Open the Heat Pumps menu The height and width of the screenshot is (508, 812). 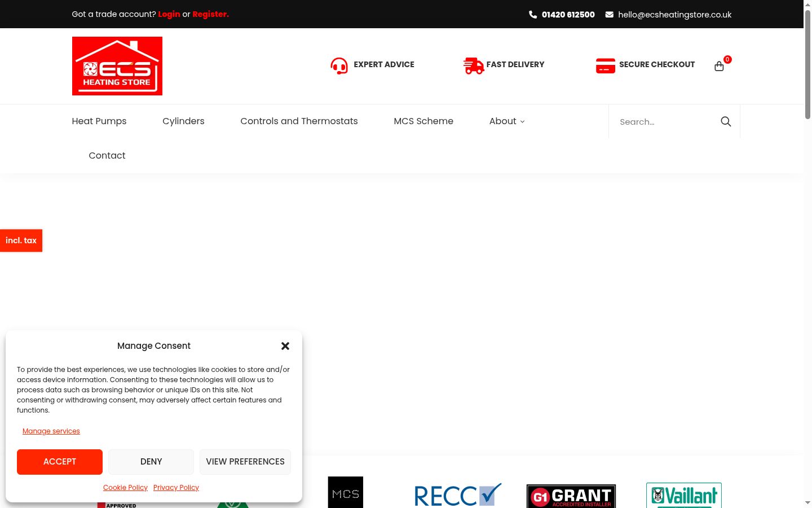(x=99, y=121)
